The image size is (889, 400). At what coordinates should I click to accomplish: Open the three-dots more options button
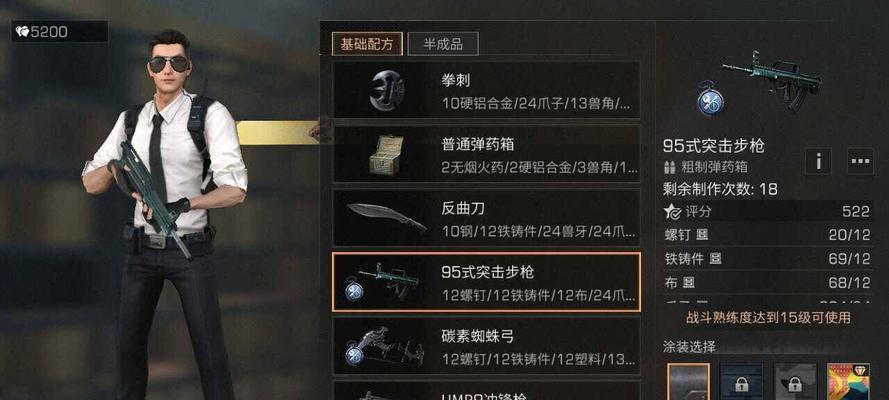point(860,161)
